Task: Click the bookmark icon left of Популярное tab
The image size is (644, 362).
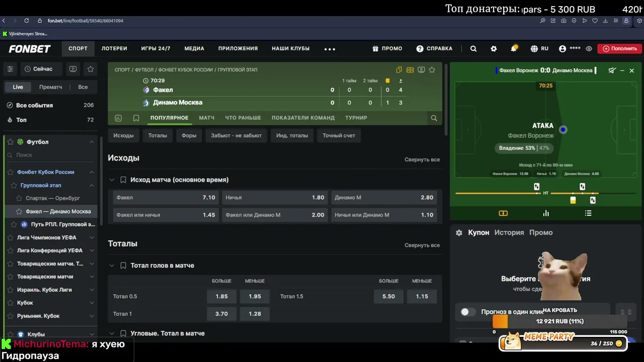Action: coord(136,118)
